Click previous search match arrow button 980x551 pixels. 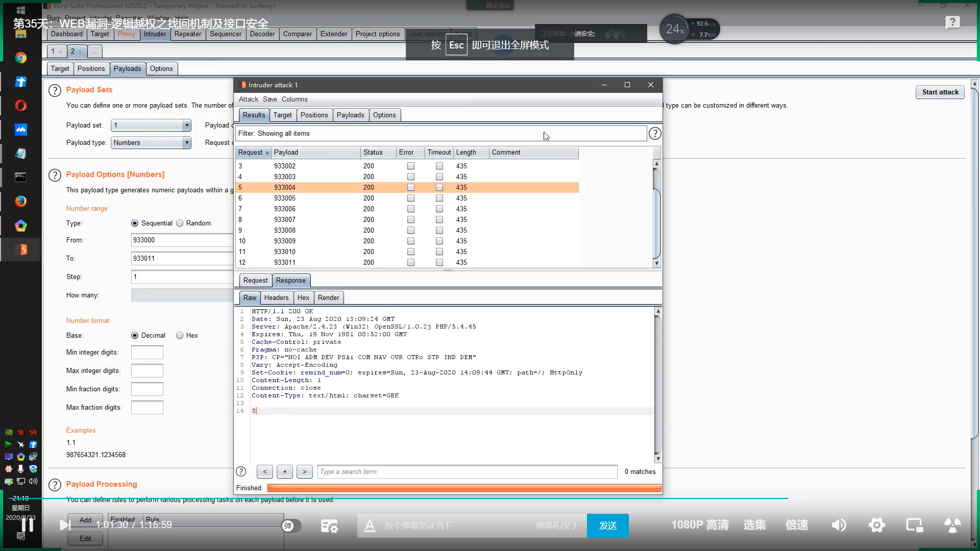(x=264, y=472)
